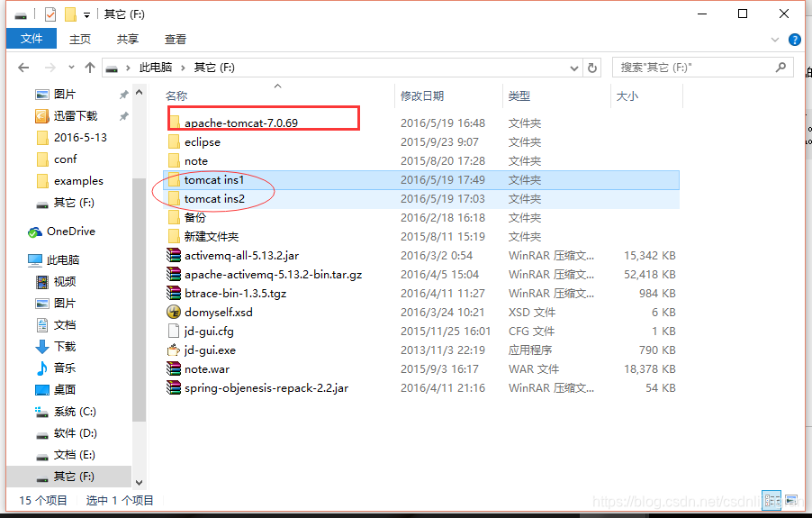Select the jd-gui.exe application icon
The image size is (812, 518).
[x=174, y=350]
